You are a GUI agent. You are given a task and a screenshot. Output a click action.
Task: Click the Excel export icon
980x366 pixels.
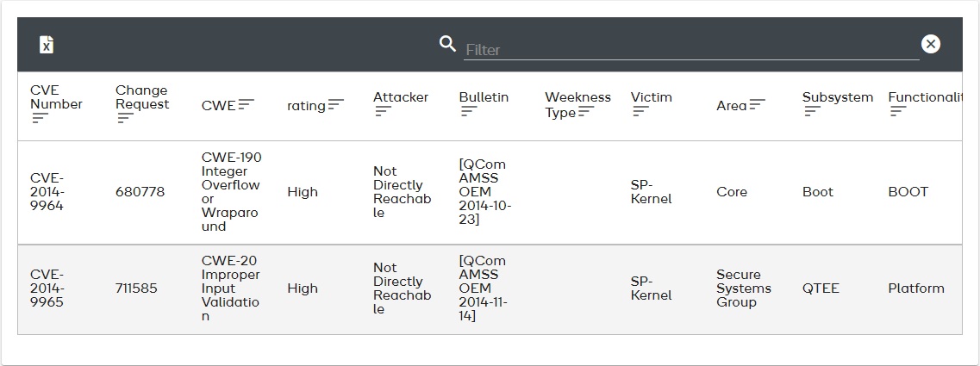pyautogui.click(x=47, y=45)
